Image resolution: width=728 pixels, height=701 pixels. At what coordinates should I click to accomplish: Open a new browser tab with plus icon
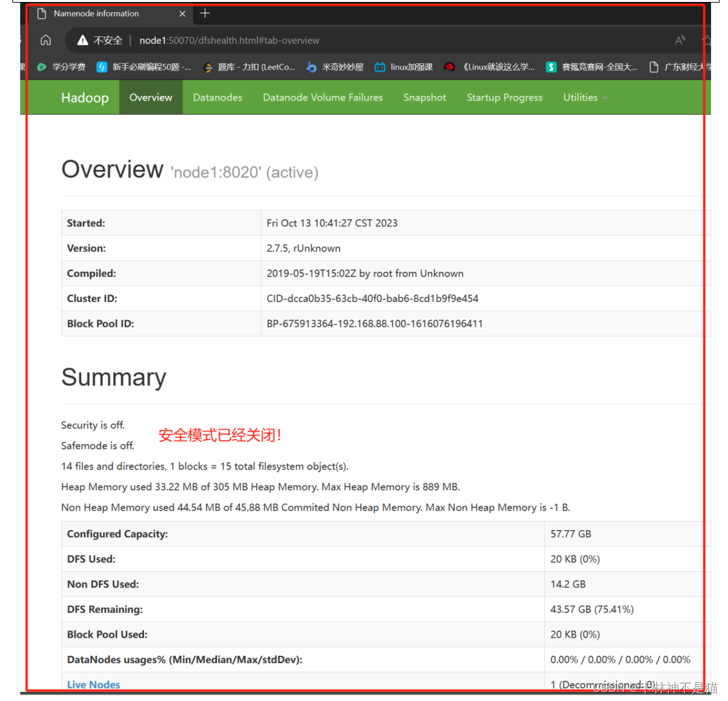point(205,14)
